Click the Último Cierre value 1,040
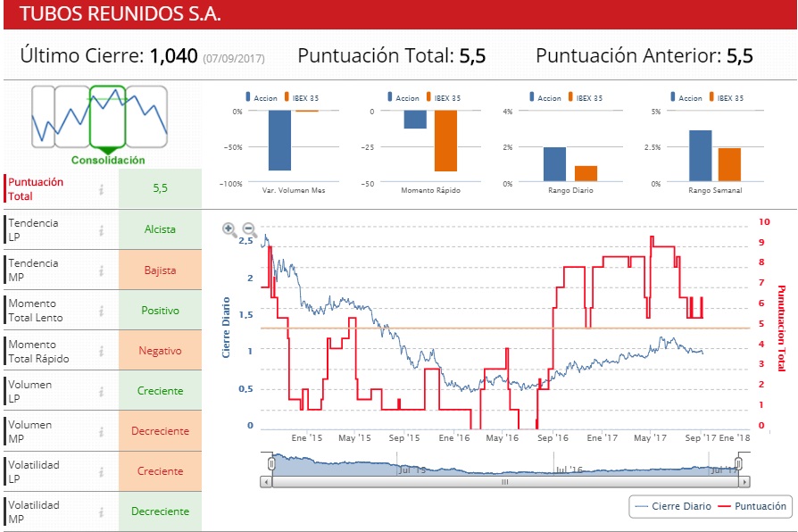Image resolution: width=798 pixels, height=532 pixels. click(x=173, y=55)
